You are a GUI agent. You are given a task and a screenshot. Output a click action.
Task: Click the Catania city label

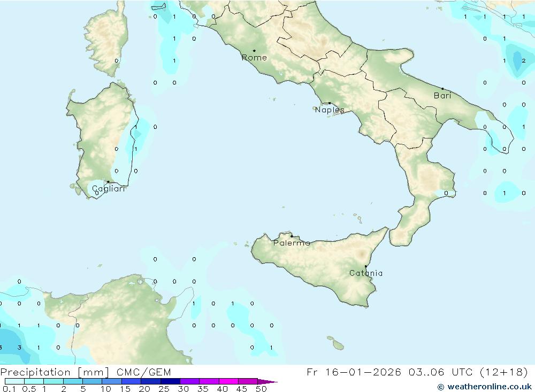click(366, 273)
